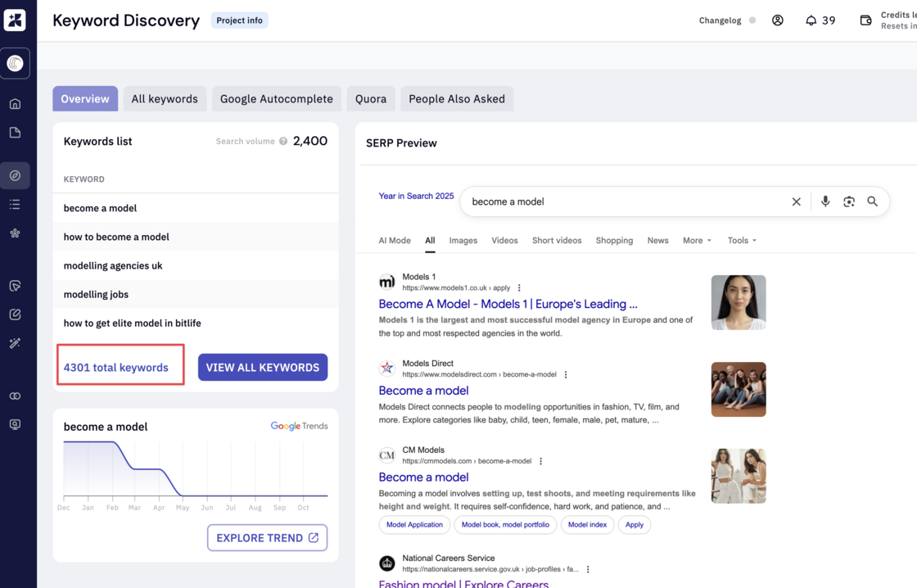This screenshot has width=917, height=588.
Task: Clear the SERP search box with X
Action: [796, 201]
